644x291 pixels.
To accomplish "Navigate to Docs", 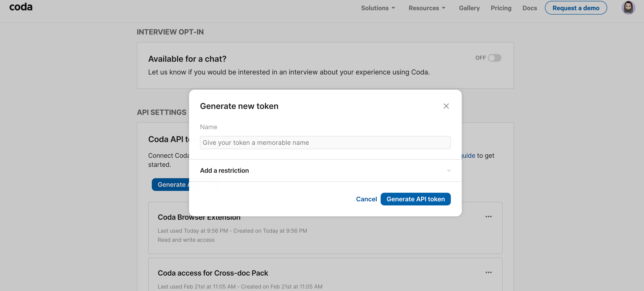I will point(529,8).
